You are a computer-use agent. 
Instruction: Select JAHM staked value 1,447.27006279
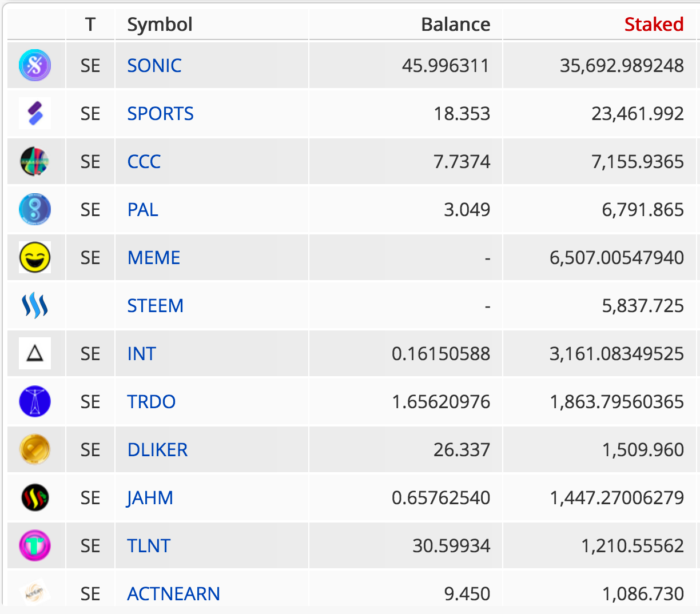[x=617, y=498]
